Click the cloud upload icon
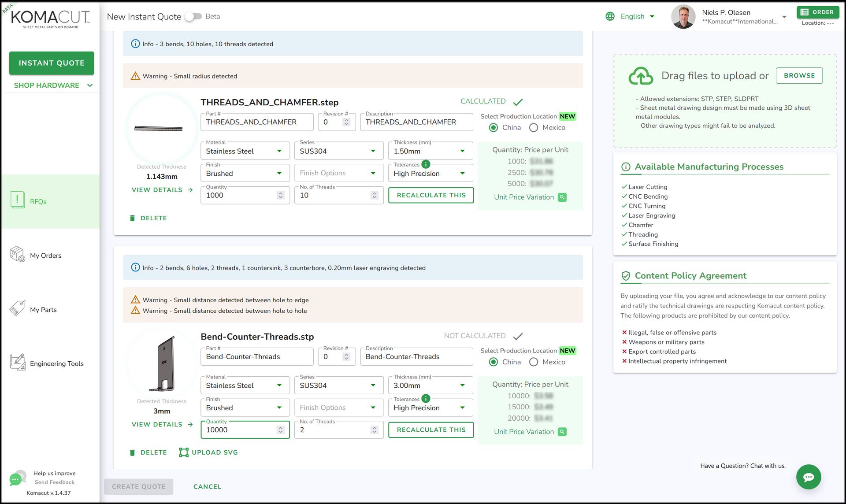 pos(640,76)
